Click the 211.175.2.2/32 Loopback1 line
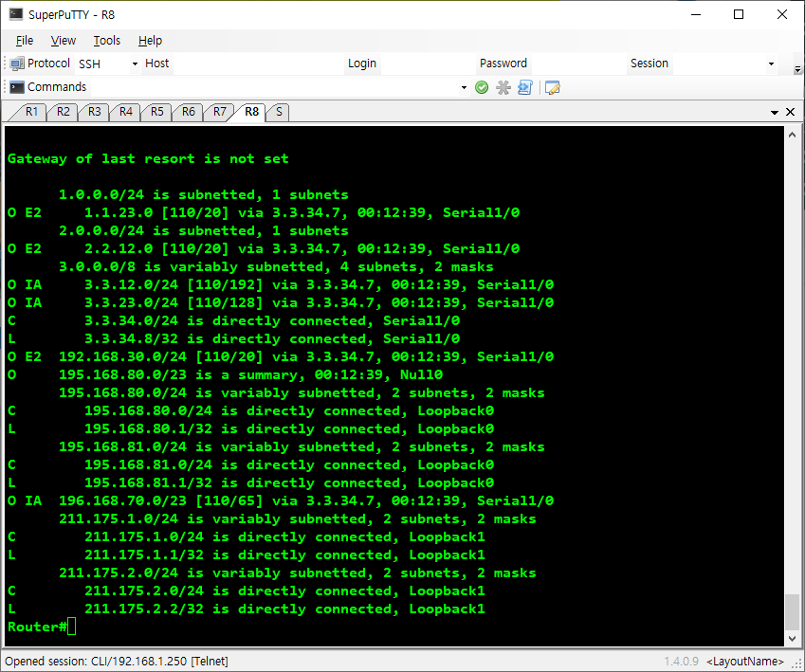Viewport: 805px width, 672px height. coord(247,608)
